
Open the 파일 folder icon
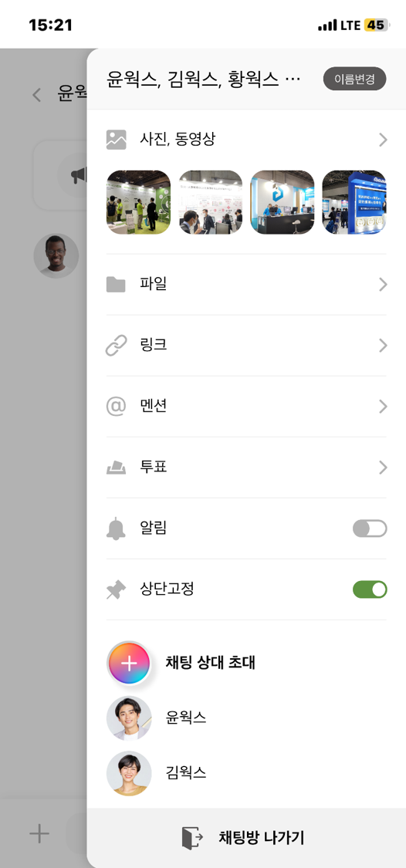(116, 285)
